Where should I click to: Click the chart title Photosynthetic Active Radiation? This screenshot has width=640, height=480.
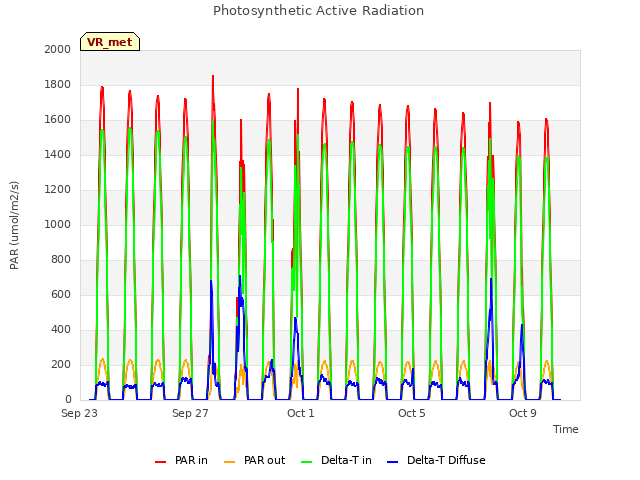click(x=318, y=11)
